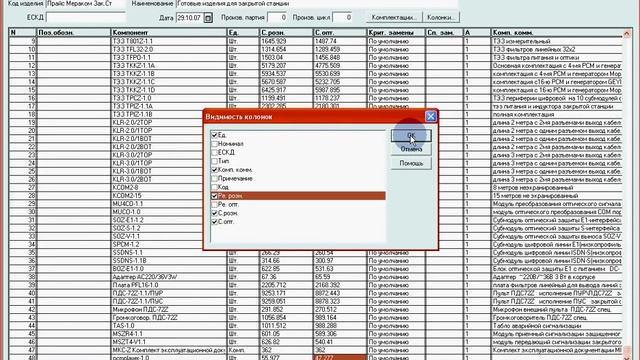Click the retail price 1645.929 cell
The width and height of the screenshot is (640, 360).
click(x=286, y=41)
